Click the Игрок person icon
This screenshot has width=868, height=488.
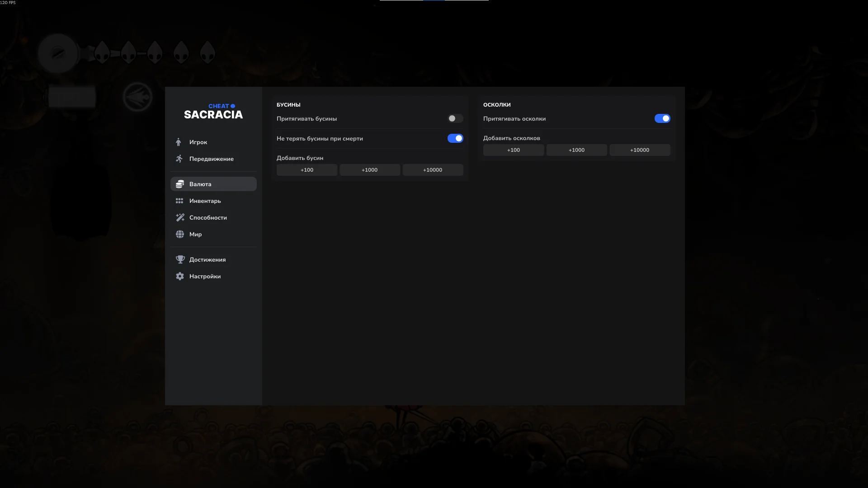click(x=179, y=142)
